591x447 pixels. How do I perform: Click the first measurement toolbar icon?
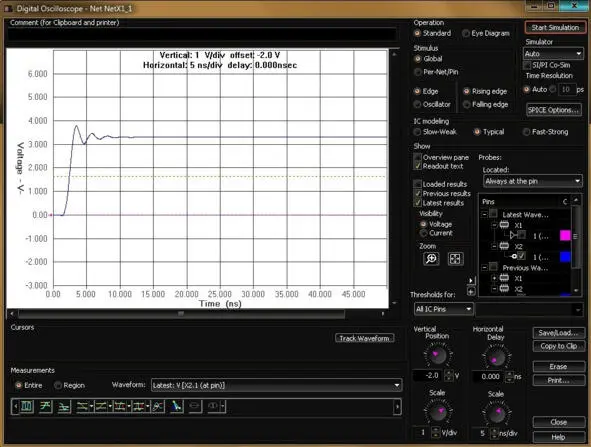27,406
